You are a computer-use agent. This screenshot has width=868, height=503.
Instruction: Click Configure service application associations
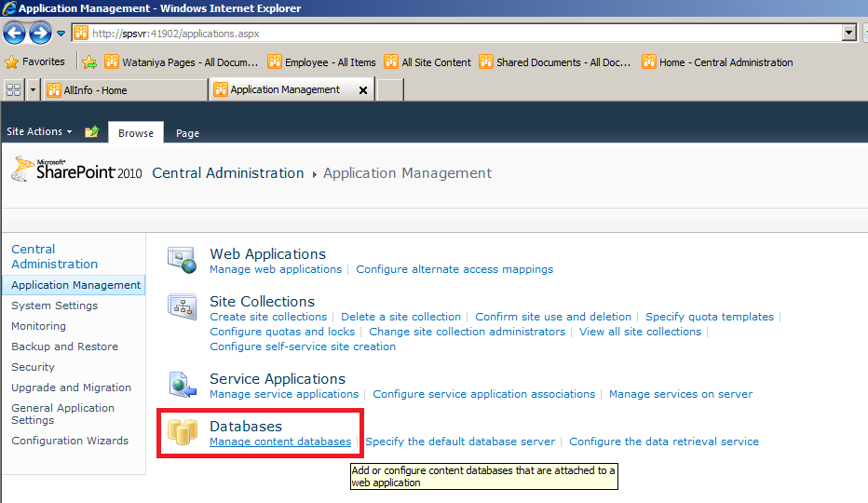pyautogui.click(x=483, y=394)
